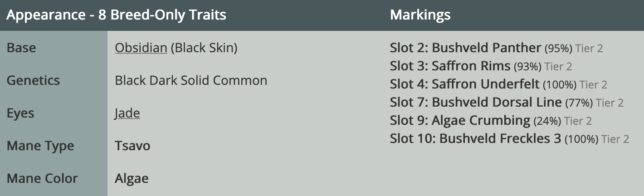Select the Mane Type row label
Screen dimensions: 644x196
tap(40, 146)
